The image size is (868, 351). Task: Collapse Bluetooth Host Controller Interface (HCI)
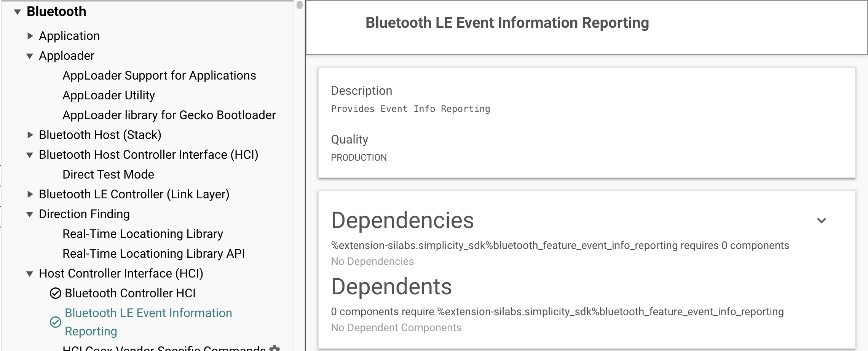(30, 155)
